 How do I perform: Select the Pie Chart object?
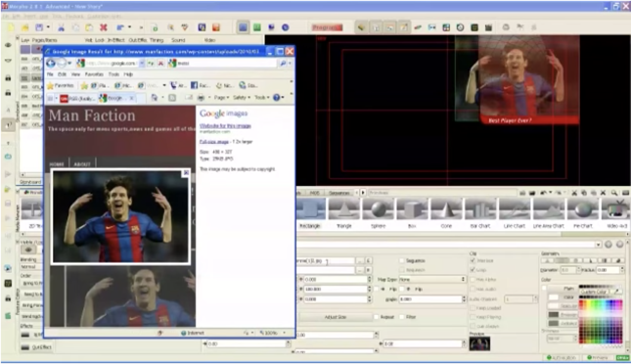click(x=583, y=213)
